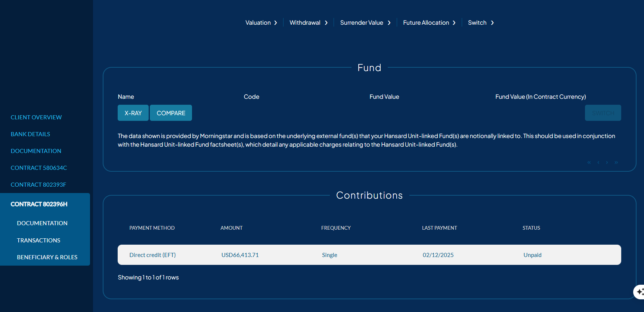Screen dimensions: 644x312
Task: Click the X-RAY button
Action: tap(133, 113)
